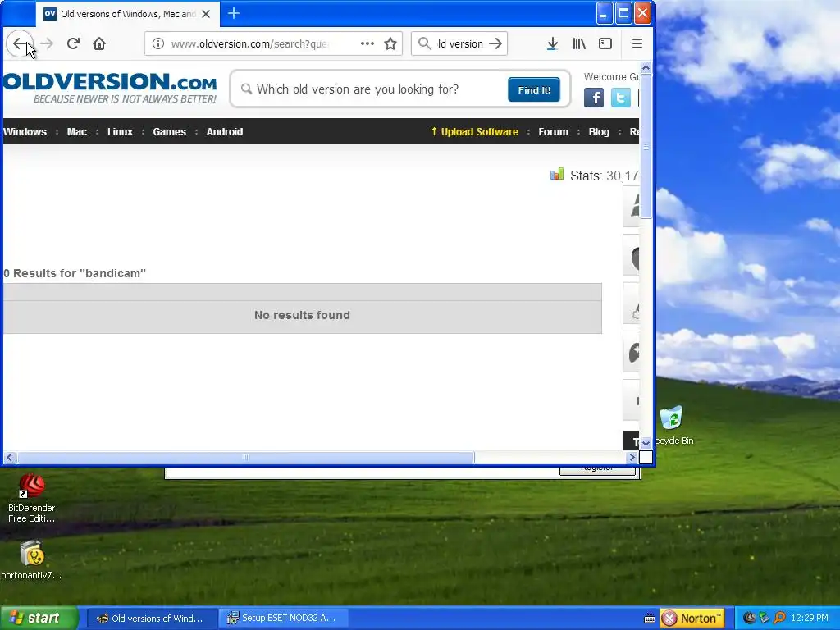Go back with the browser back arrow

pos(20,44)
